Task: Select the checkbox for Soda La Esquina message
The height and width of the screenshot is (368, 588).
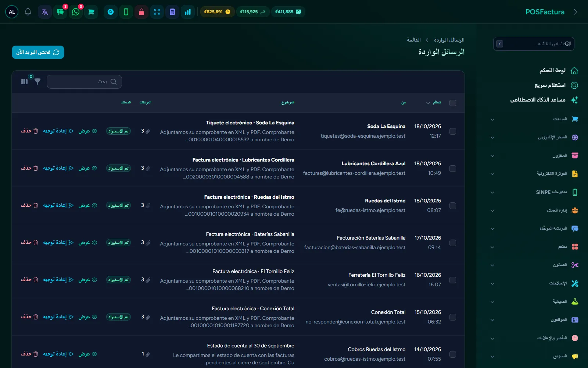Action: 453,131
